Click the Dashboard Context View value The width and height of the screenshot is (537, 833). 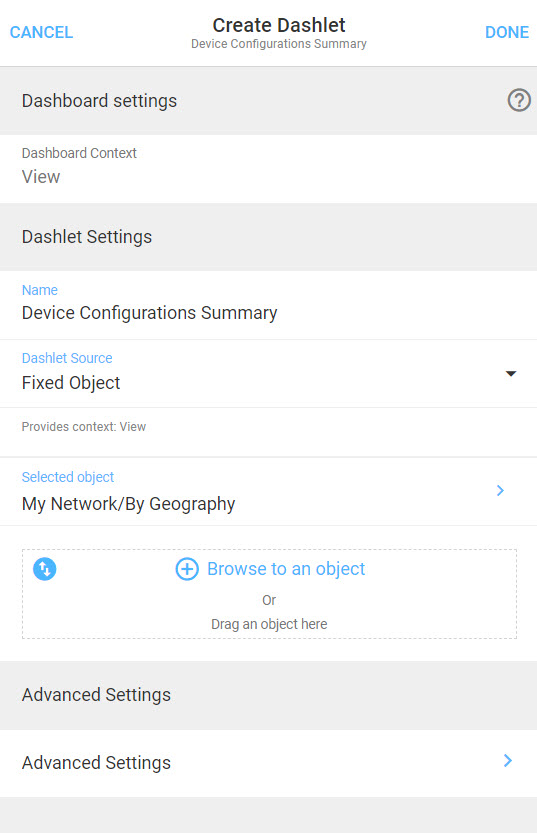[x=41, y=177]
